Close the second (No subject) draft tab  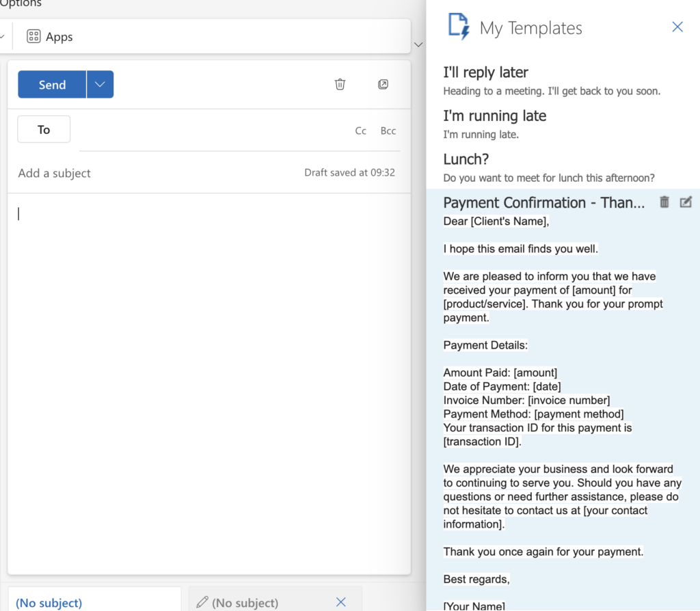click(340, 602)
